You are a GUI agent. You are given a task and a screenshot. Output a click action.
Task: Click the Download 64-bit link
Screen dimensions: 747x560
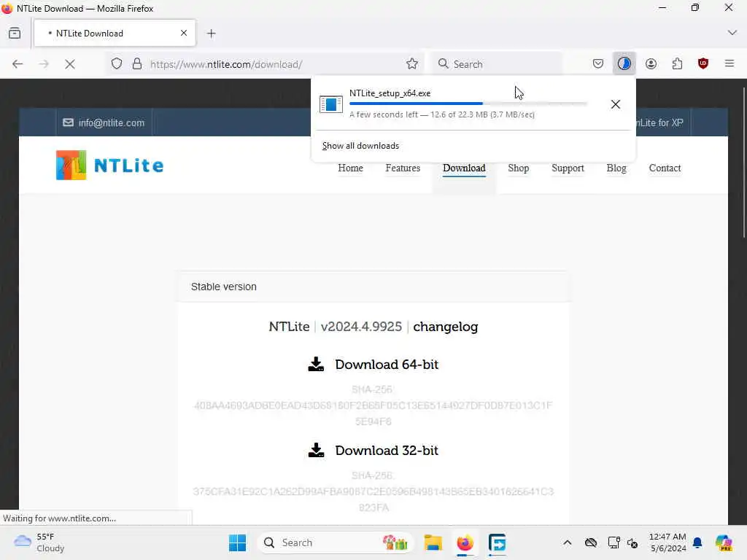pyautogui.click(x=387, y=365)
